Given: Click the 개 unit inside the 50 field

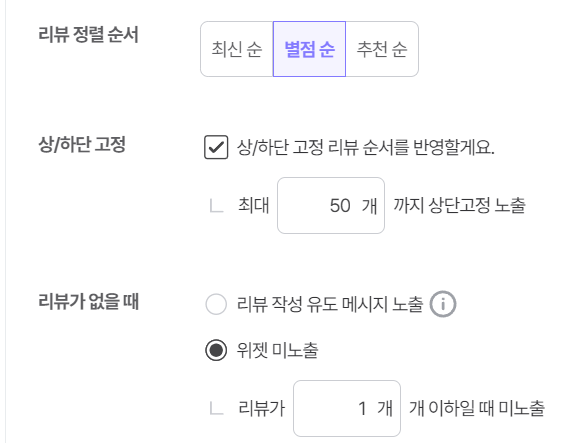Looking at the screenshot, I should [369, 206].
